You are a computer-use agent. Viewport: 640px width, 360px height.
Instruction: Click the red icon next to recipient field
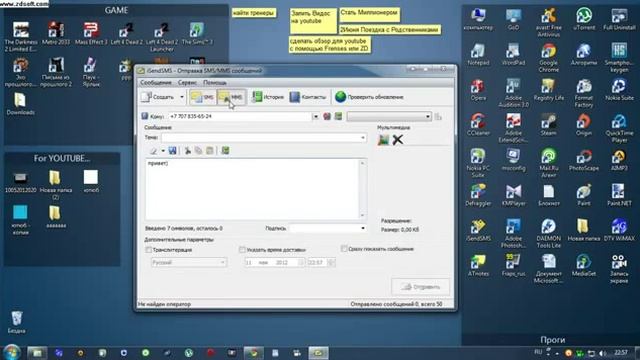coord(327,117)
